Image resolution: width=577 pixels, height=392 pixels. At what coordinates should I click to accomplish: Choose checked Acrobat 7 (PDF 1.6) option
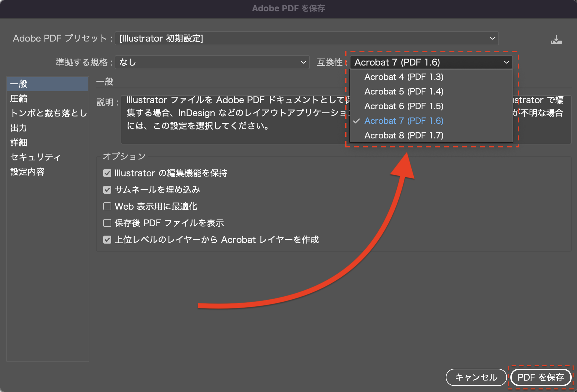(431, 121)
